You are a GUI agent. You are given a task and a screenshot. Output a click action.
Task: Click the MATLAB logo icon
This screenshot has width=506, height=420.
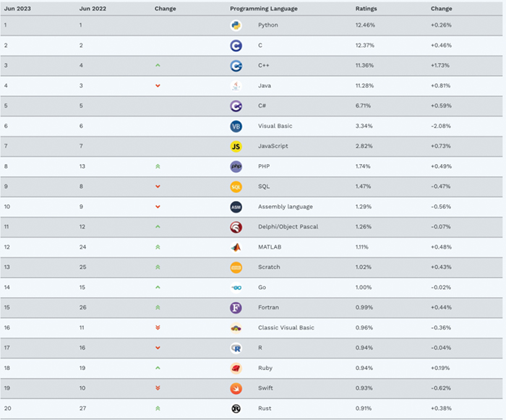tap(236, 247)
